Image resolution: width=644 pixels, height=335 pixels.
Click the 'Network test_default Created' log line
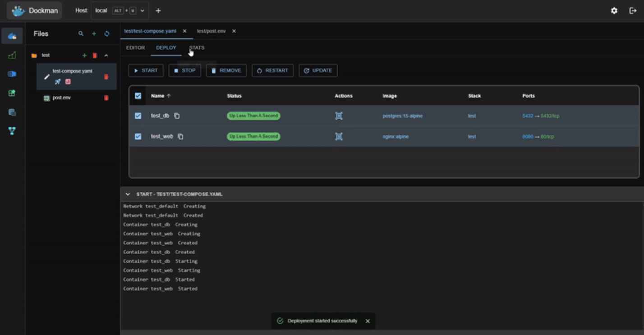tap(163, 215)
